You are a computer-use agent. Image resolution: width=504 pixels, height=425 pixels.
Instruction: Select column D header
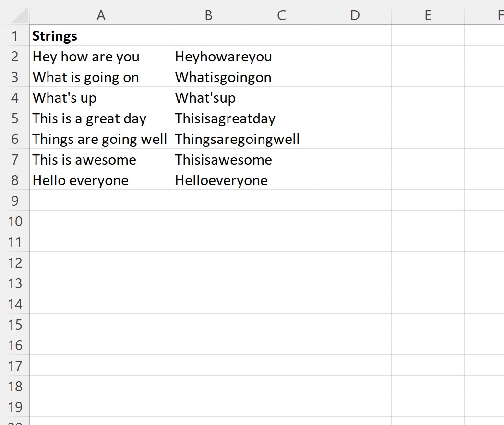355,15
